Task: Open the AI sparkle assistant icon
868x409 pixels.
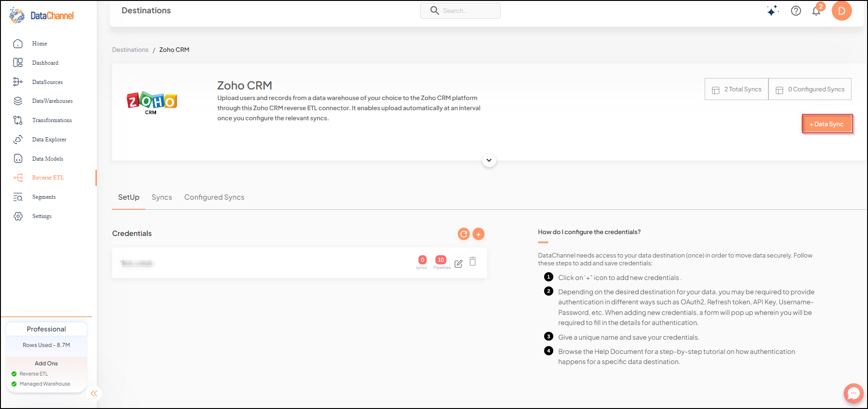Action: click(x=773, y=11)
